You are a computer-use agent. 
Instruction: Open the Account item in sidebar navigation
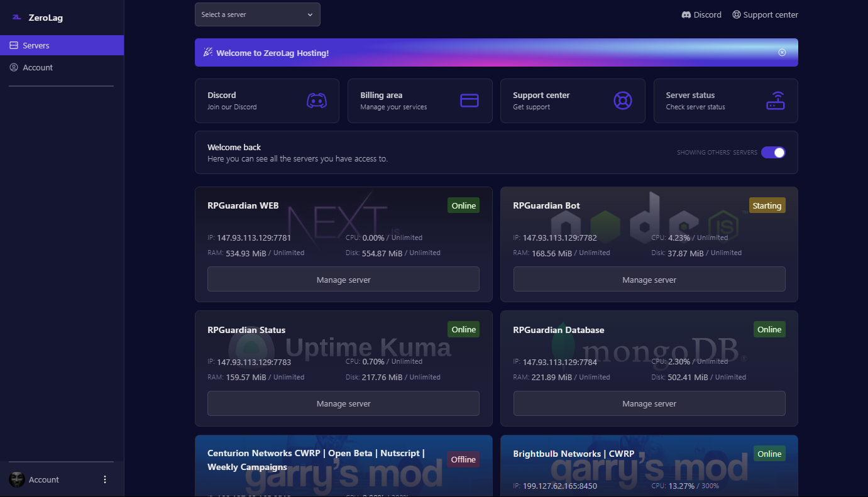[x=62, y=67]
